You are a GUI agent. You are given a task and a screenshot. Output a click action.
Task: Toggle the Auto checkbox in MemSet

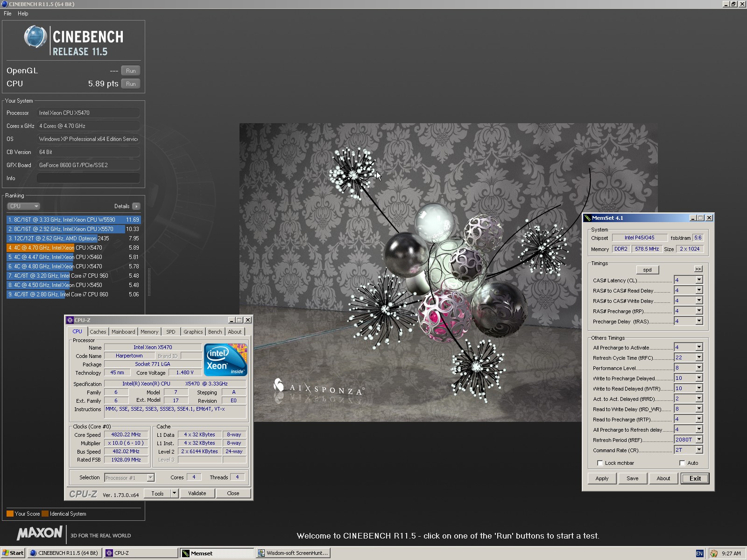[x=682, y=463]
